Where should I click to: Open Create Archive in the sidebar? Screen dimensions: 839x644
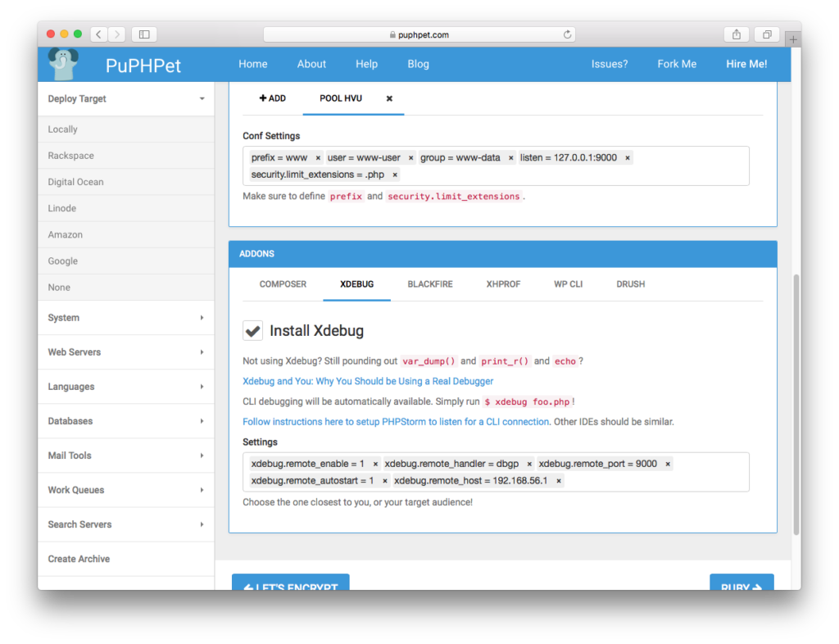coord(126,559)
